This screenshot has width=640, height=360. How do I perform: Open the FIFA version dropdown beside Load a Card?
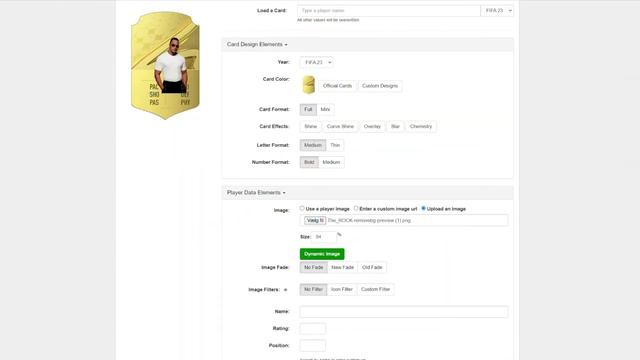pyautogui.click(x=497, y=11)
